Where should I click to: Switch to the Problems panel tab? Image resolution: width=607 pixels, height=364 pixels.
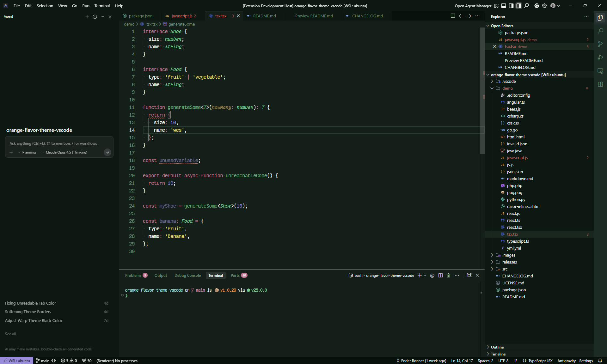[x=136, y=276]
